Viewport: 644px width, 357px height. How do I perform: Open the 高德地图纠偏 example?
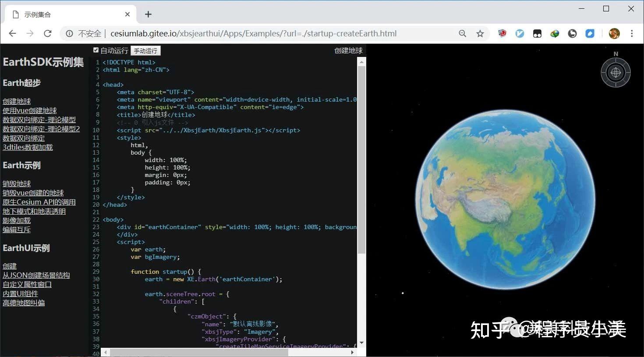point(24,303)
